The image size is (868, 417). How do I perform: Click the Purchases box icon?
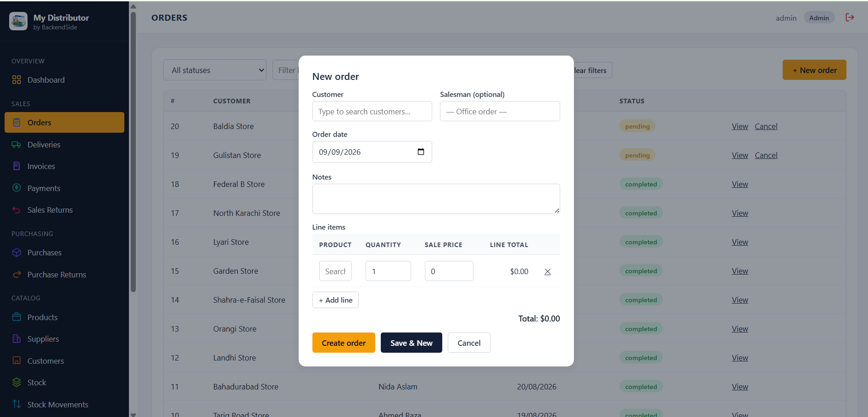(x=17, y=253)
